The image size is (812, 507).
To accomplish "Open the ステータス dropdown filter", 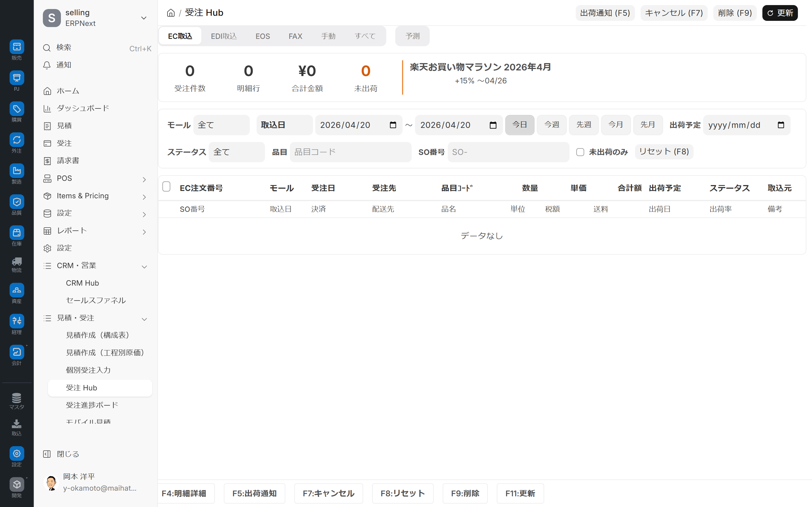I will (x=237, y=152).
